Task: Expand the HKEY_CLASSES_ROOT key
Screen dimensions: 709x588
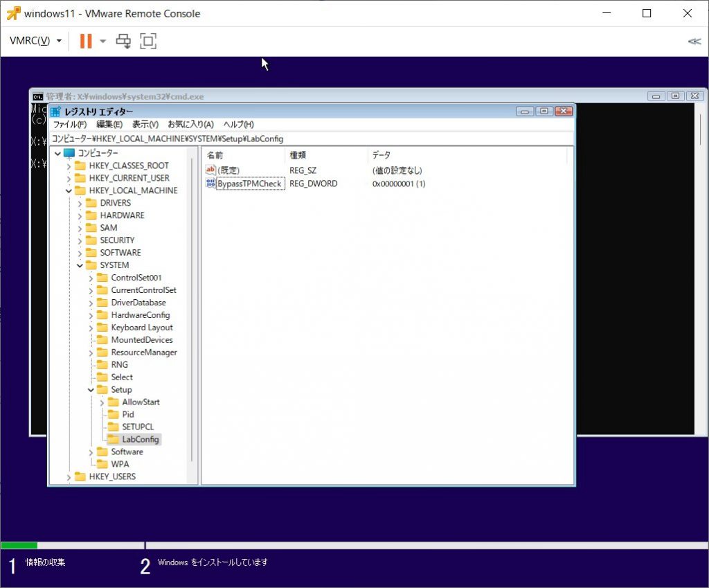Action: [x=69, y=166]
